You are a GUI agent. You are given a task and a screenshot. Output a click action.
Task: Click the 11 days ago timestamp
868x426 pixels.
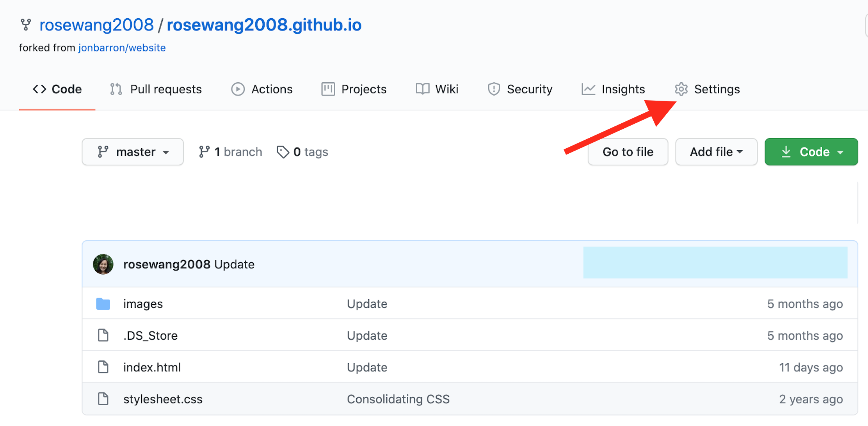click(x=811, y=367)
